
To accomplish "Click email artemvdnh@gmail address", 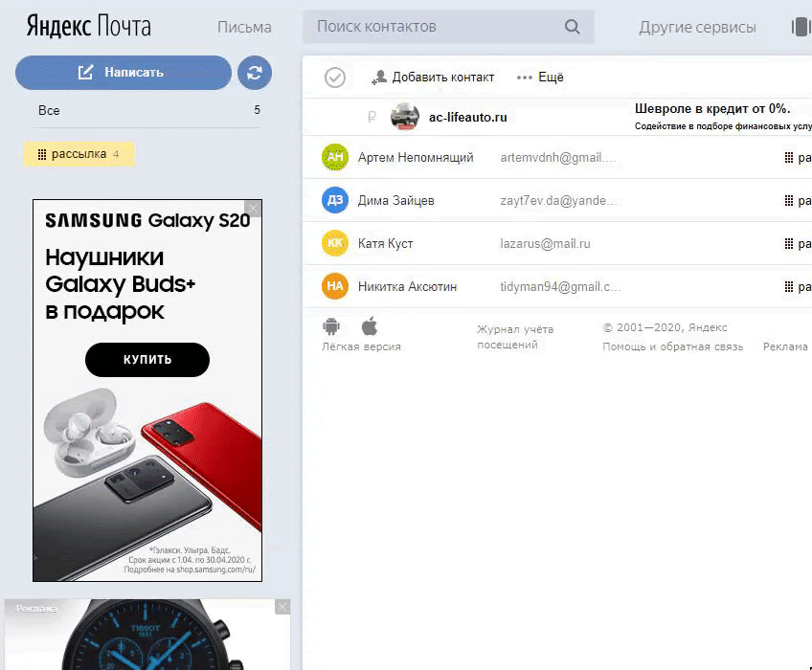I will tap(558, 157).
